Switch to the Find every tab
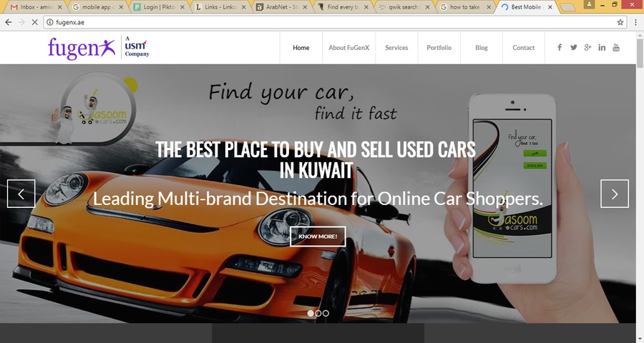 click(x=343, y=7)
